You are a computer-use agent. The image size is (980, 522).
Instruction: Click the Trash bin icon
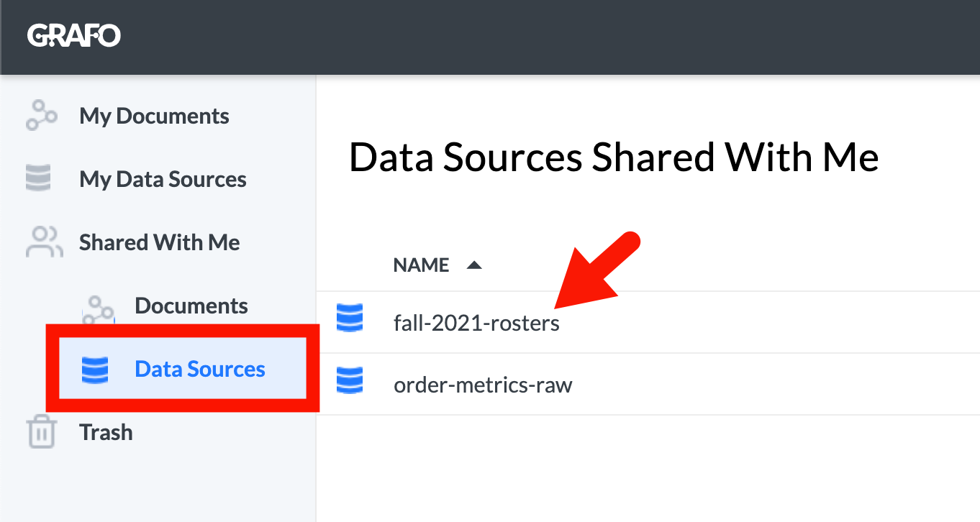(41, 432)
